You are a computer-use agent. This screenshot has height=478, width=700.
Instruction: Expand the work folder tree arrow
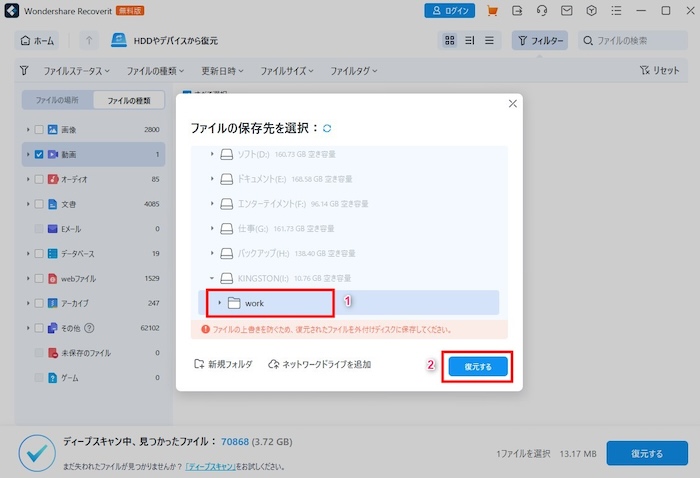220,303
